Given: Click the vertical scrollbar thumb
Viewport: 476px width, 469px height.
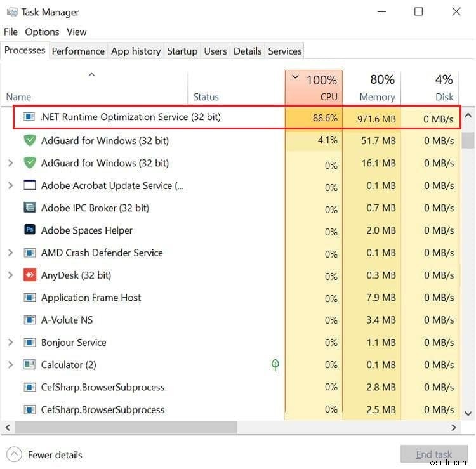Looking at the screenshot, I should pos(468,140).
